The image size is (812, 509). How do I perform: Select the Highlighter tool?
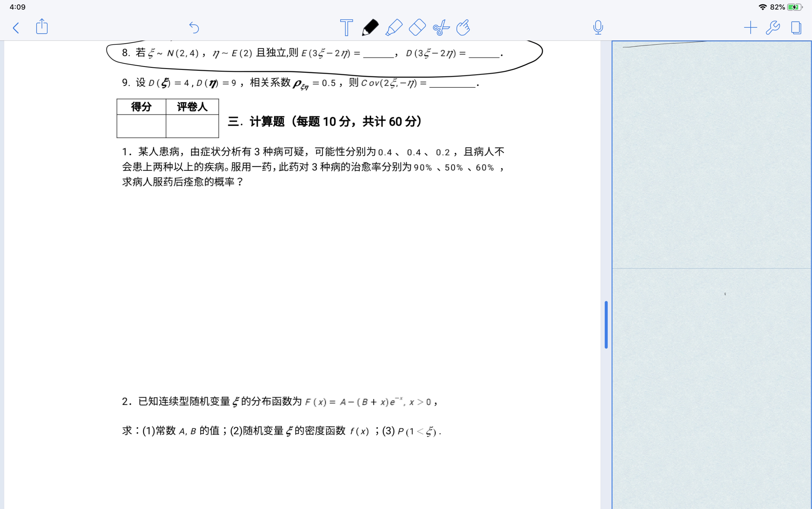(394, 28)
